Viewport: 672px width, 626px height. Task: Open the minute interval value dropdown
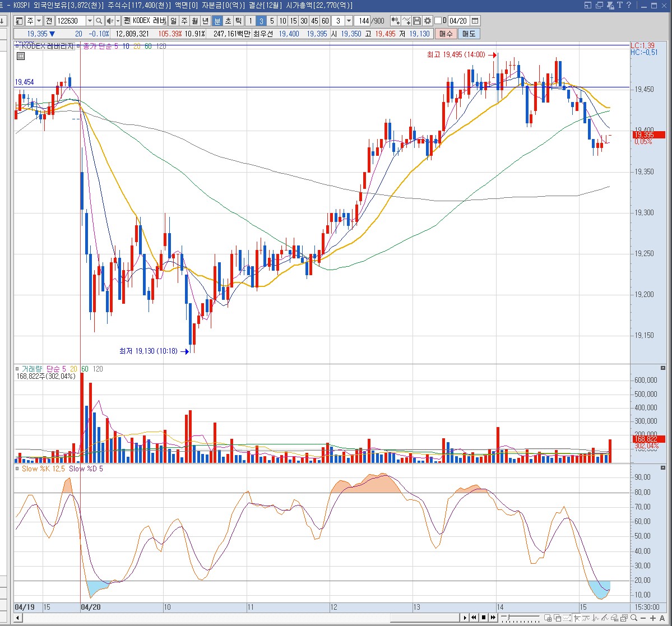349,21
